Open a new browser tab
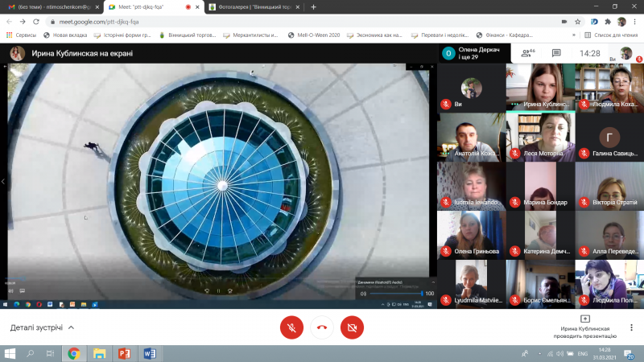The width and height of the screenshot is (644, 362). tap(313, 7)
